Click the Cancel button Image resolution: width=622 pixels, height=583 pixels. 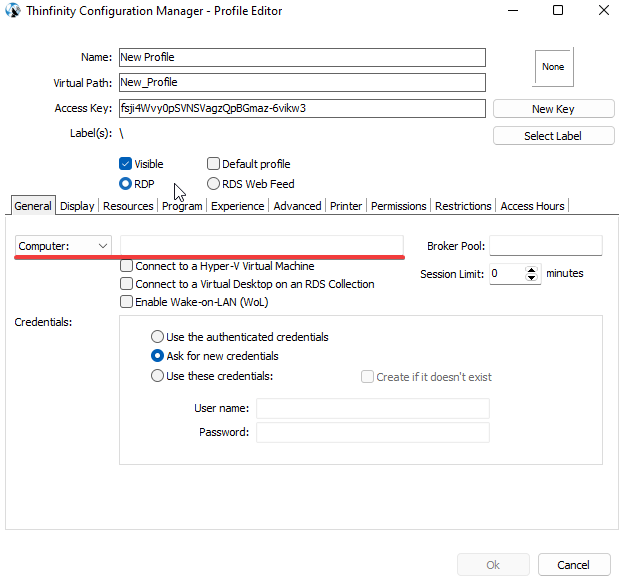tap(574, 564)
